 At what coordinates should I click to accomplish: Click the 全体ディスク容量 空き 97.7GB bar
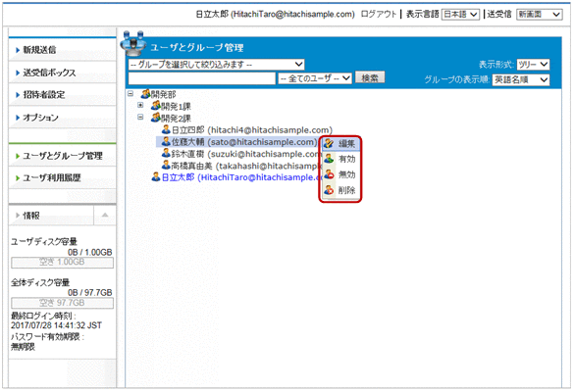pyautogui.click(x=62, y=303)
